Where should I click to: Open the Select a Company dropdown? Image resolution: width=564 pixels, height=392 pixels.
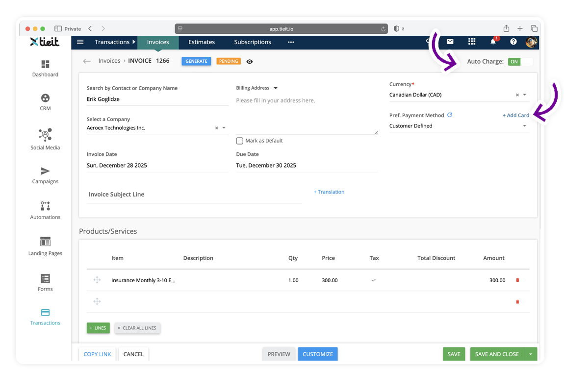point(224,128)
